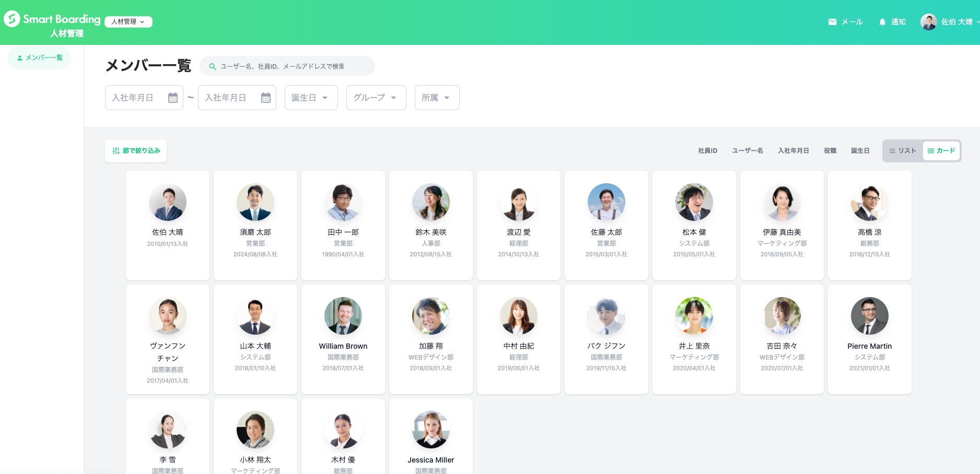Click the second 入社年月日 date field
Screen dimensions: 980x474
coord(237,98)
